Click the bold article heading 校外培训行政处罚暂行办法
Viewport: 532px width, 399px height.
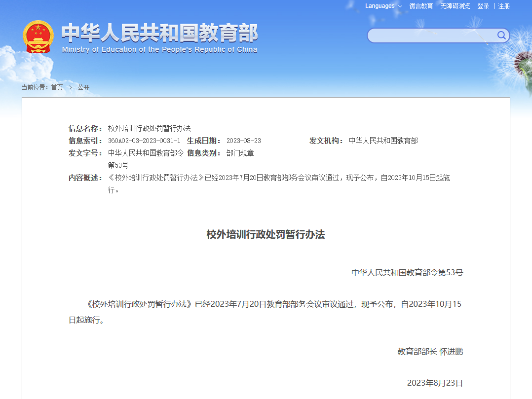pyautogui.click(x=266, y=235)
